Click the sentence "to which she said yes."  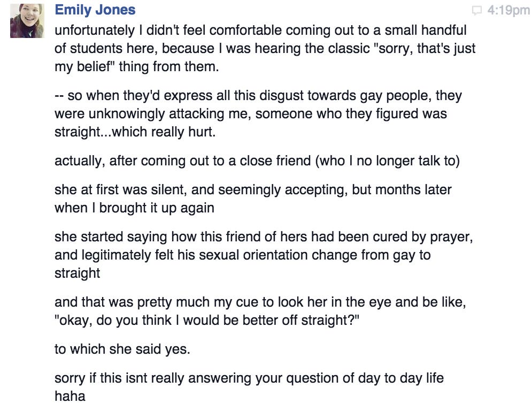pyautogui.click(x=122, y=349)
